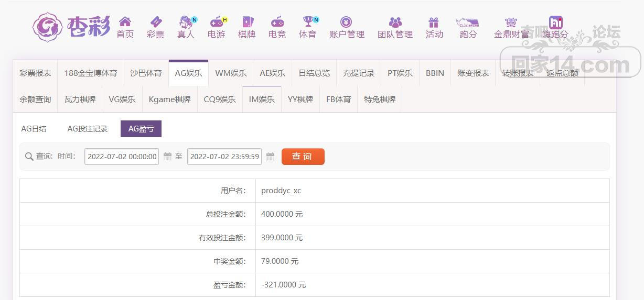Click the 有效投注金额 row label
Viewport: 644px width, 300px height.
pyautogui.click(x=222, y=238)
